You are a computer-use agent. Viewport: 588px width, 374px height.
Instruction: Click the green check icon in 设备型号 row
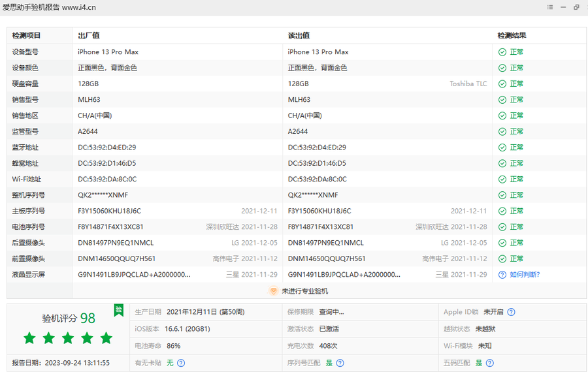(x=502, y=52)
